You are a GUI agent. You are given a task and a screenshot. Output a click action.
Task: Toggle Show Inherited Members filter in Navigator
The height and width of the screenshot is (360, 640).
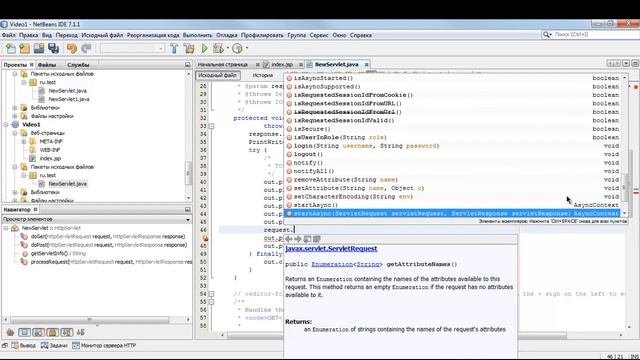click(10, 333)
